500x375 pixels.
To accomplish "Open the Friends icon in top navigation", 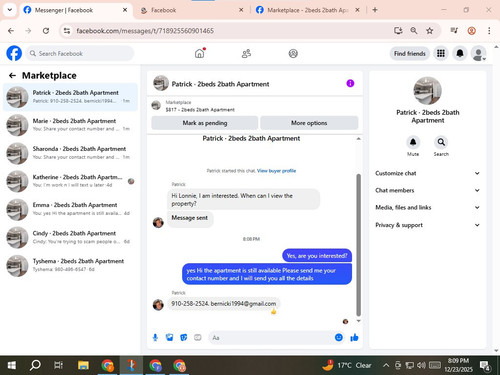I will (x=246, y=53).
